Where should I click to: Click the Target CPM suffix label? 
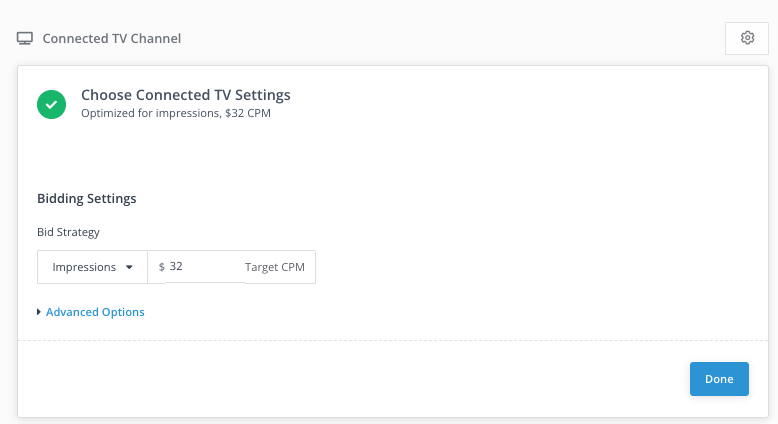pyautogui.click(x=275, y=267)
